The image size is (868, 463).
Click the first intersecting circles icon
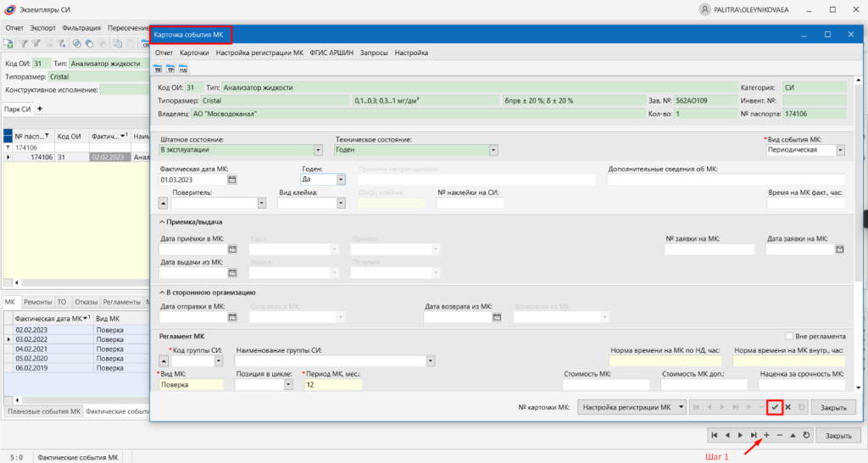point(77,44)
